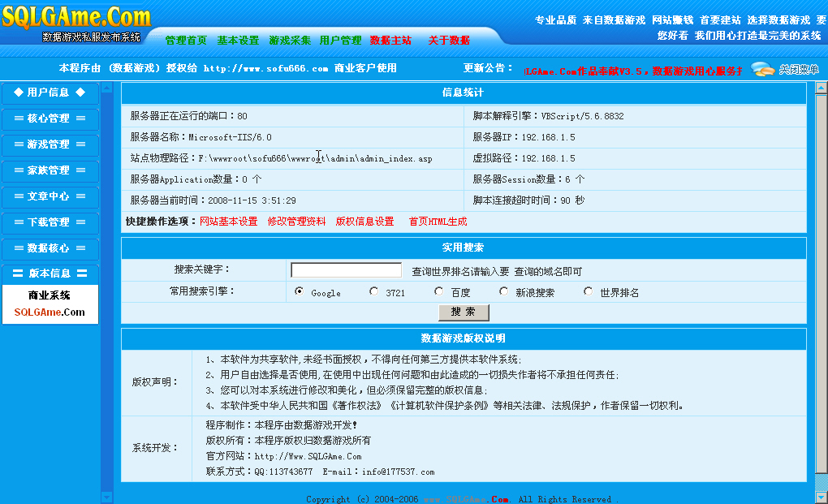Click the sidebar scroll-up arrow
The image size is (828, 504).
pyautogui.click(x=106, y=86)
